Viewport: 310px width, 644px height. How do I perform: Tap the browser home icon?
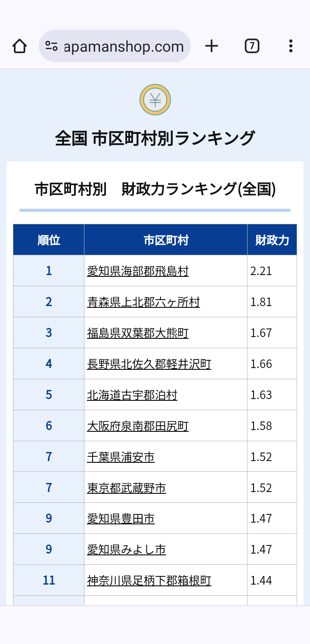[x=20, y=46]
